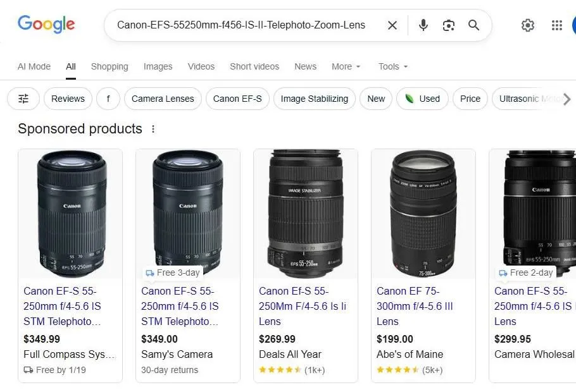This screenshot has width=576, height=392.
Task: Open Canon EF 75-300mm III Lens link
Action: coord(415,306)
